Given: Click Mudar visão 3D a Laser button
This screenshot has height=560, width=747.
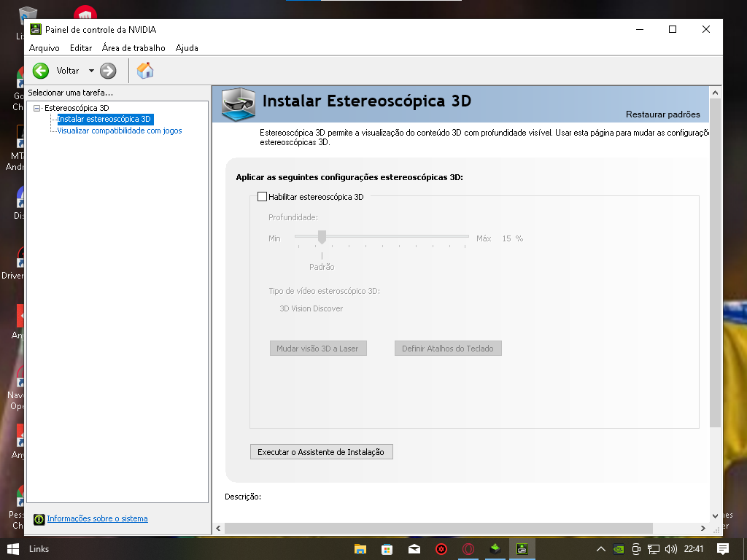Looking at the screenshot, I should click(x=318, y=349).
